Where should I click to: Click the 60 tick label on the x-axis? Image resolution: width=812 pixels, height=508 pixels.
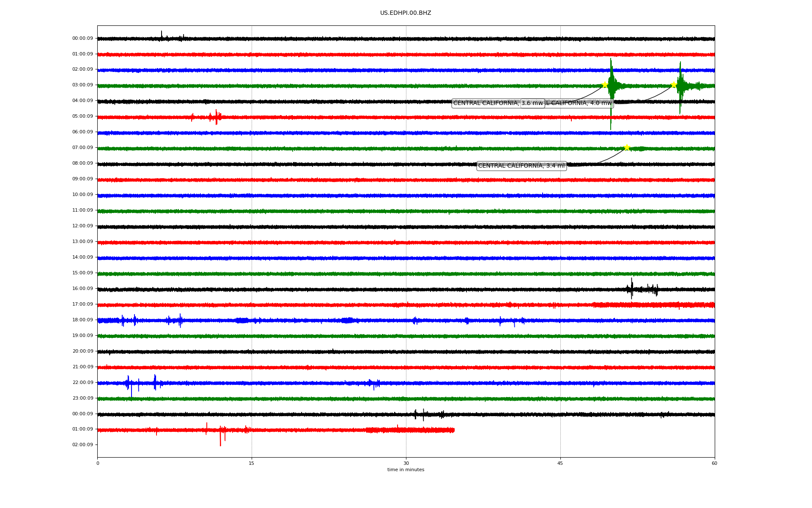pyautogui.click(x=714, y=463)
